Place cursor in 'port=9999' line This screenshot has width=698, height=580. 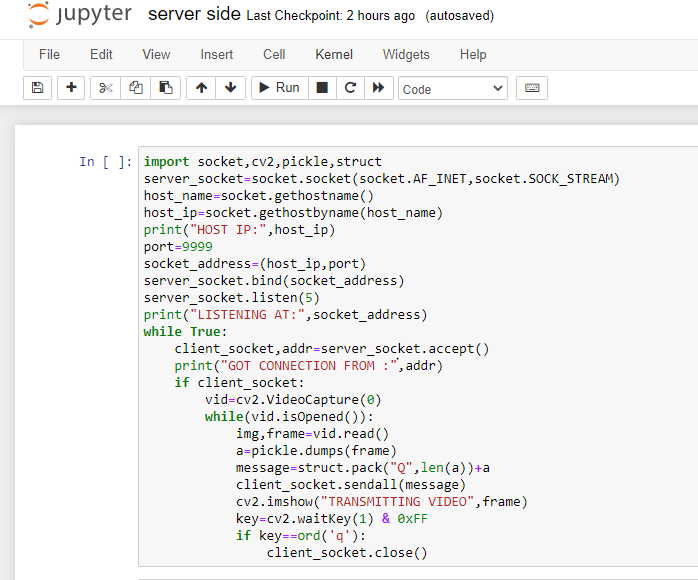tap(178, 247)
